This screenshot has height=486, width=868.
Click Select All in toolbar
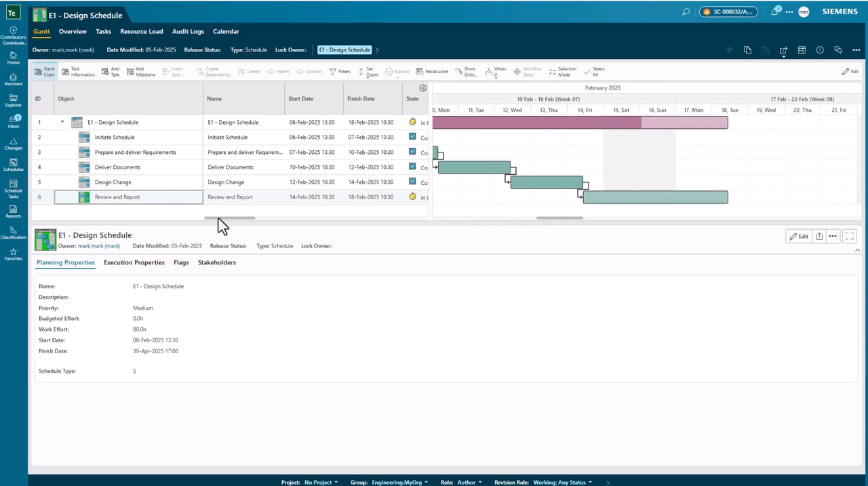pyautogui.click(x=594, y=71)
